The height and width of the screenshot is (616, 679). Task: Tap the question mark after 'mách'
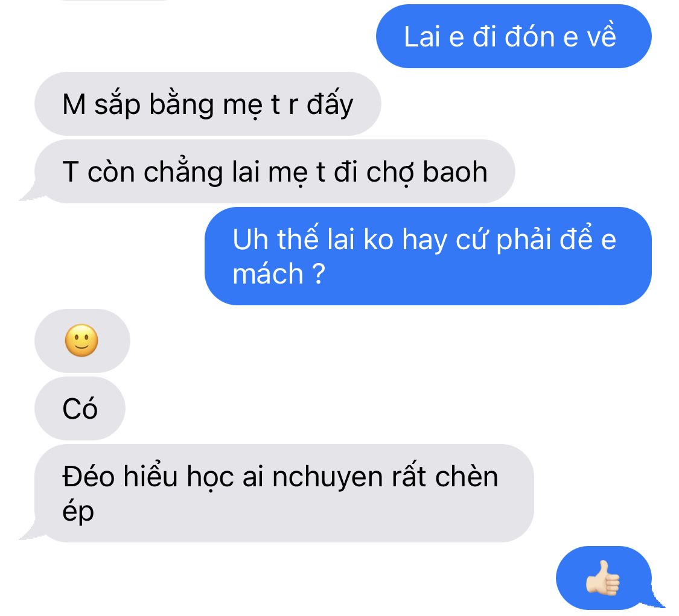(x=318, y=273)
